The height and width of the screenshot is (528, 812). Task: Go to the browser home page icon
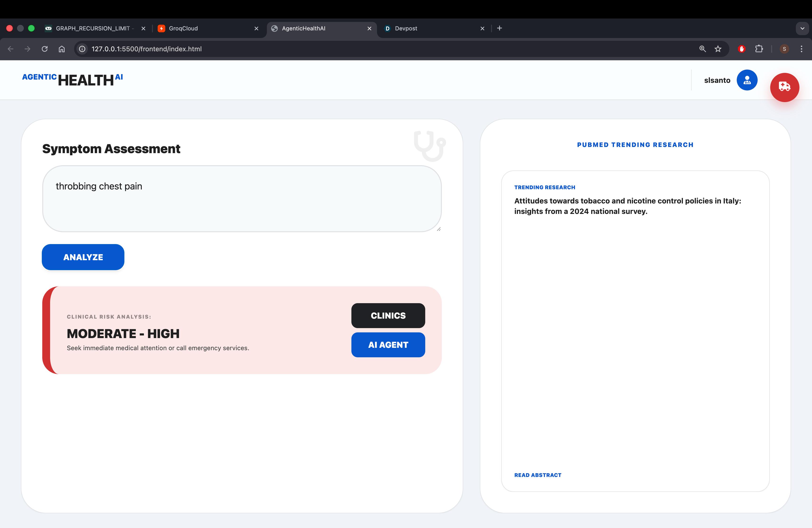point(62,49)
